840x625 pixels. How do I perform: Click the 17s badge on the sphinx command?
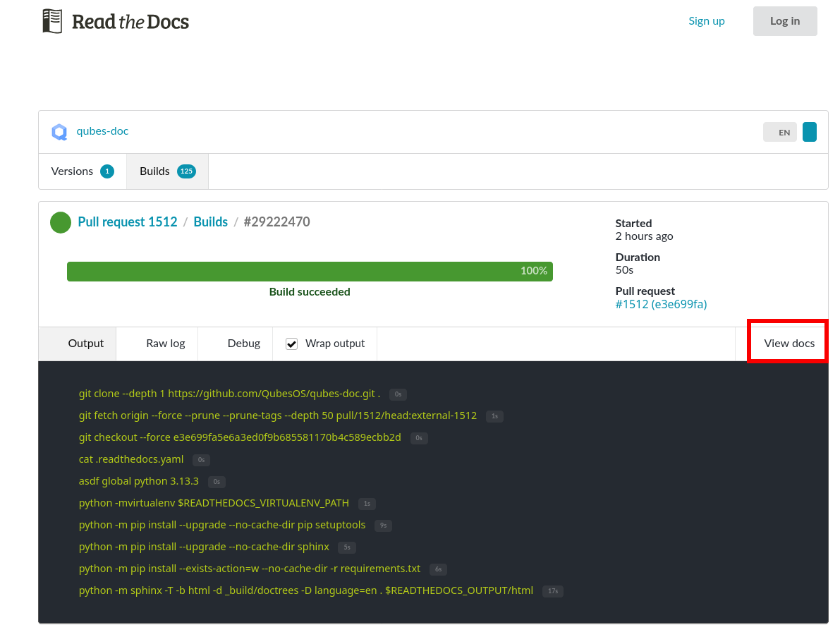pos(552,591)
